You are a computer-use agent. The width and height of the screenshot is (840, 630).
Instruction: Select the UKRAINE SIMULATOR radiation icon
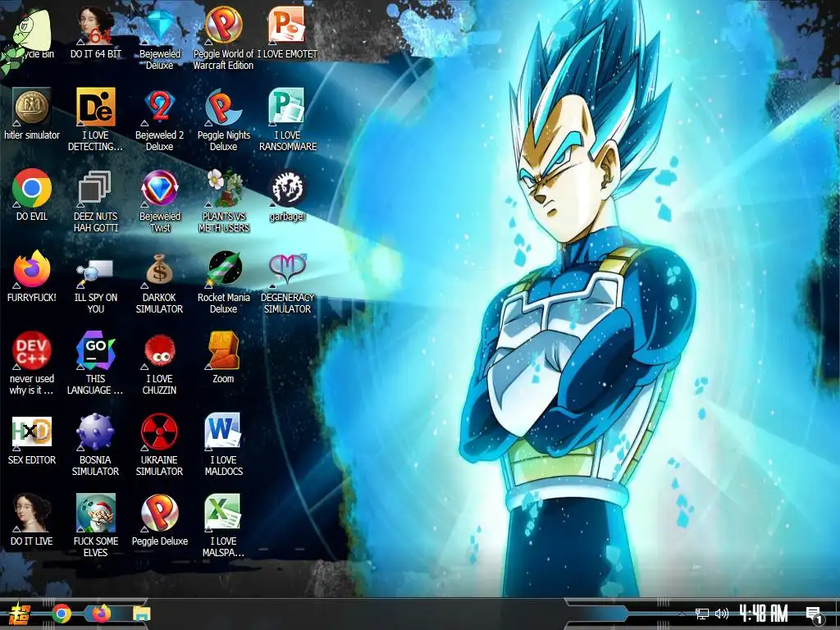[160, 431]
